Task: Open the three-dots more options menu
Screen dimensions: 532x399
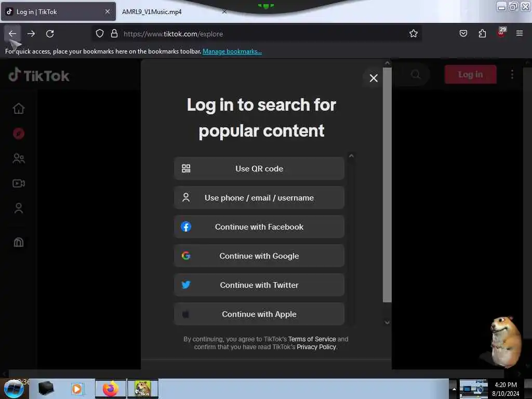Action: pos(512,74)
